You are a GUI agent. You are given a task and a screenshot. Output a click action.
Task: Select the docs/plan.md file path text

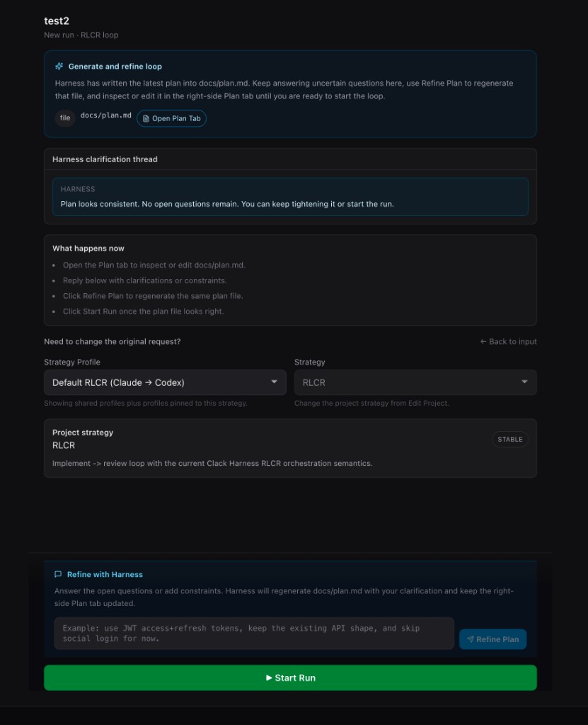tap(106, 115)
